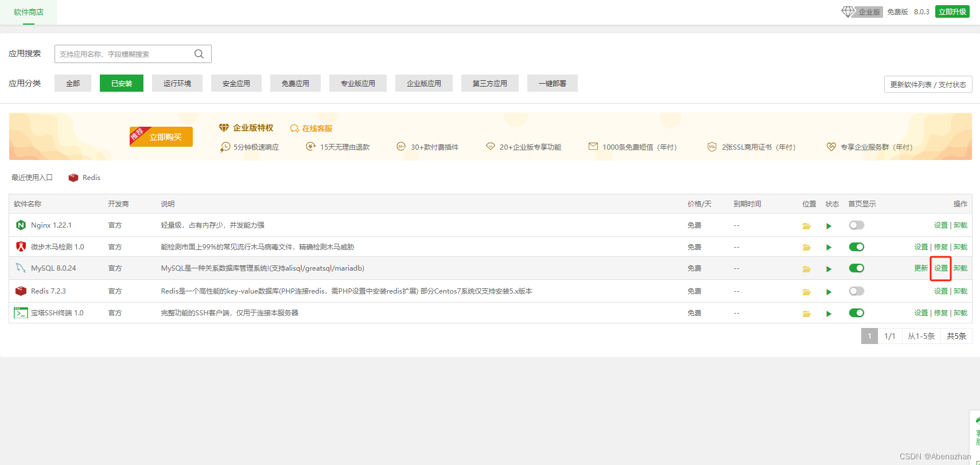Open the 软件商店 tab
The image size is (980, 465).
coord(29,12)
